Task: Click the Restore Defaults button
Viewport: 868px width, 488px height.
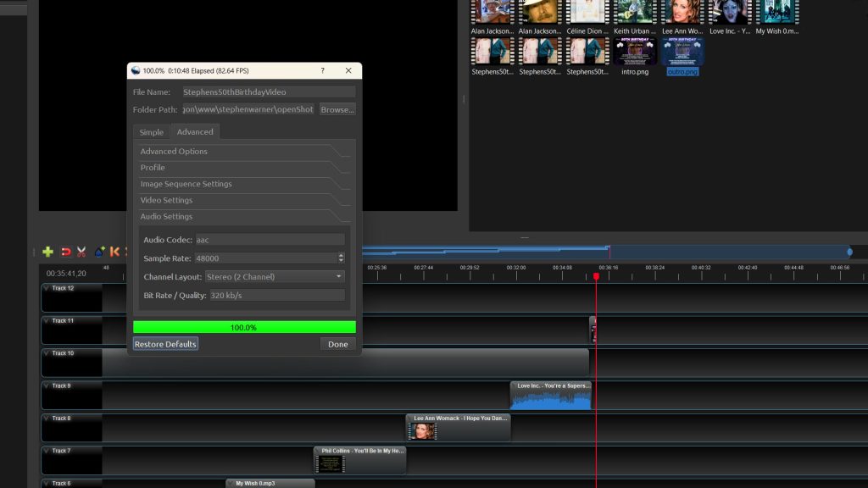Action: [x=164, y=344]
